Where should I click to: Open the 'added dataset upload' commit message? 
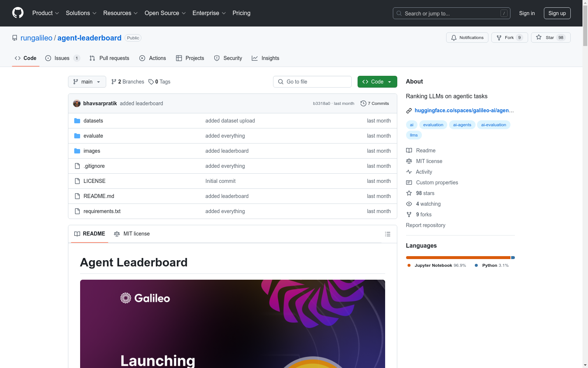pyautogui.click(x=230, y=121)
